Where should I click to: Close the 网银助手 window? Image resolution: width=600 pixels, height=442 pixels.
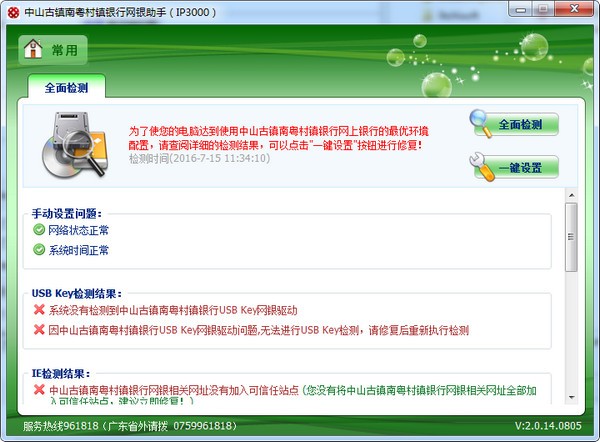click(574, 9)
